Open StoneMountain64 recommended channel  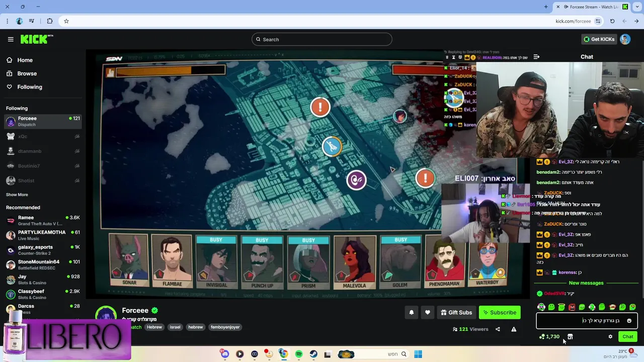[x=43, y=264]
